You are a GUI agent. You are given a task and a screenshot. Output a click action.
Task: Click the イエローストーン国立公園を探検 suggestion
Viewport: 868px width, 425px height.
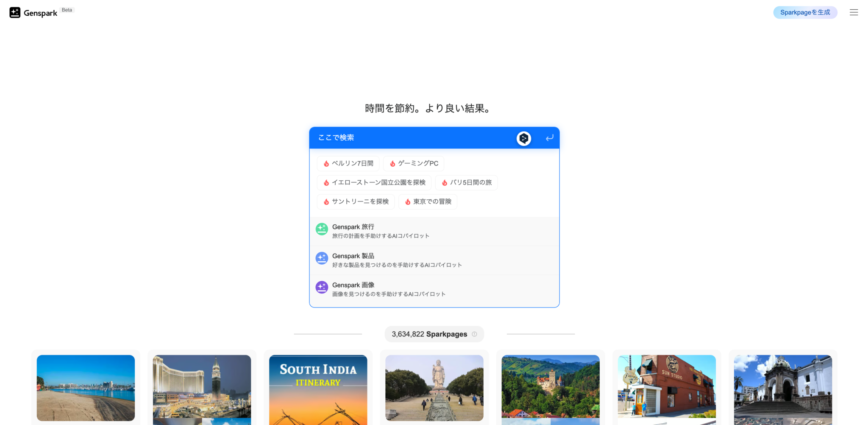(x=374, y=182)
